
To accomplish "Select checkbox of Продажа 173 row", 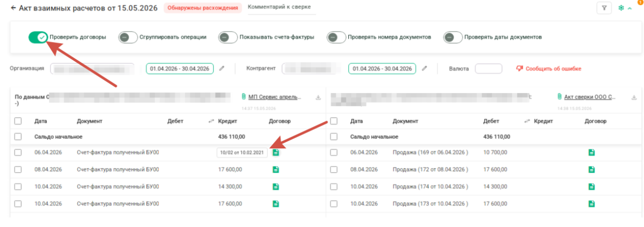I will coord(334,203).
